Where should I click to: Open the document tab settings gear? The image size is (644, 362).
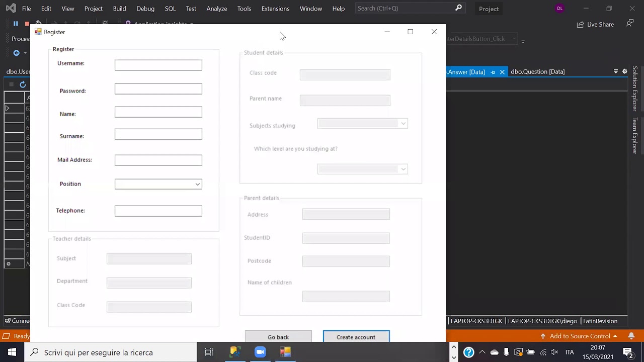point(625,71)
